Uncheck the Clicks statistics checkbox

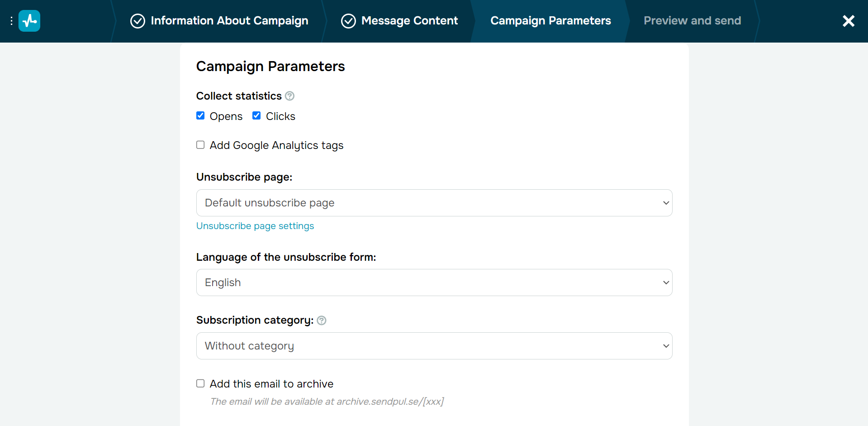[256, 116]
